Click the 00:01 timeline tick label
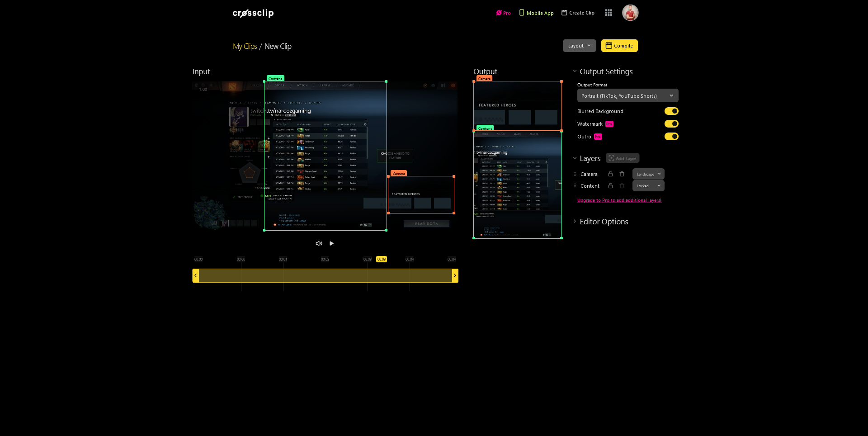Image resolution: width=868 pixels, height=436 pixels. (x=283, y=259)
